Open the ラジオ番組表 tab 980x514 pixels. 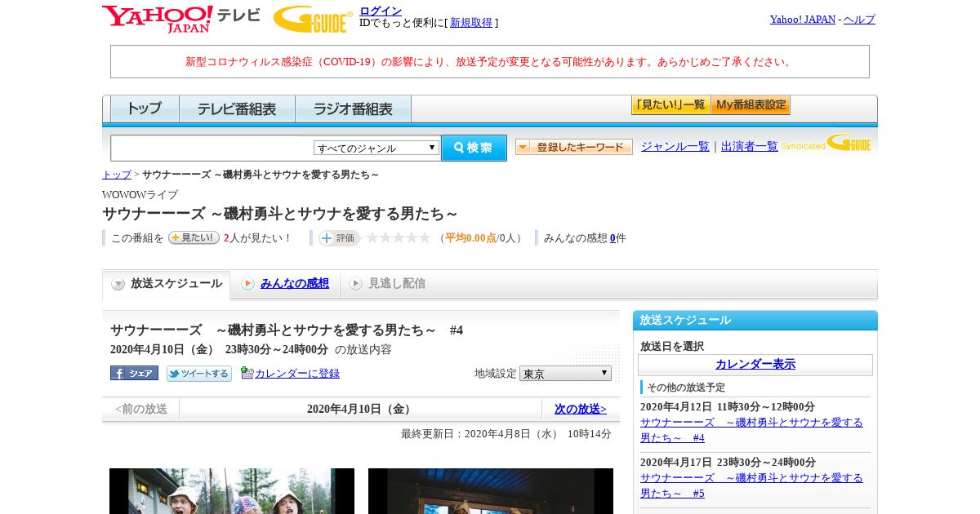click(353, 109)
